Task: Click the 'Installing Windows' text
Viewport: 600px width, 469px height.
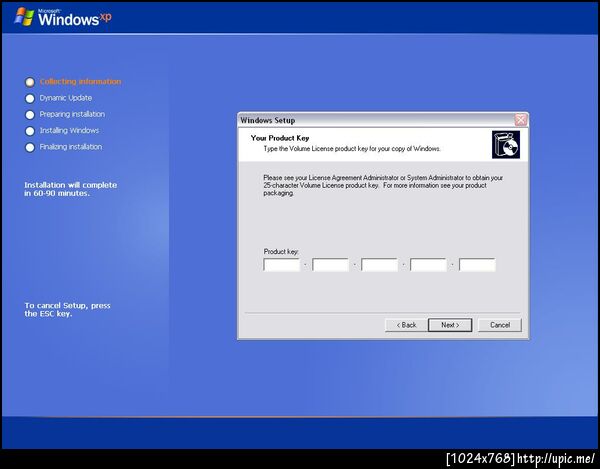Action: click(x=69, y=130)
